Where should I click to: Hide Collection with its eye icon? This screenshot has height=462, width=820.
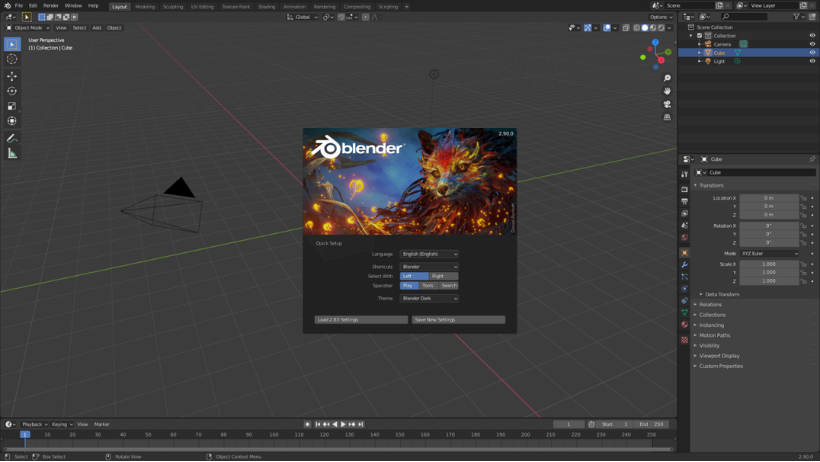click(812, 36)
